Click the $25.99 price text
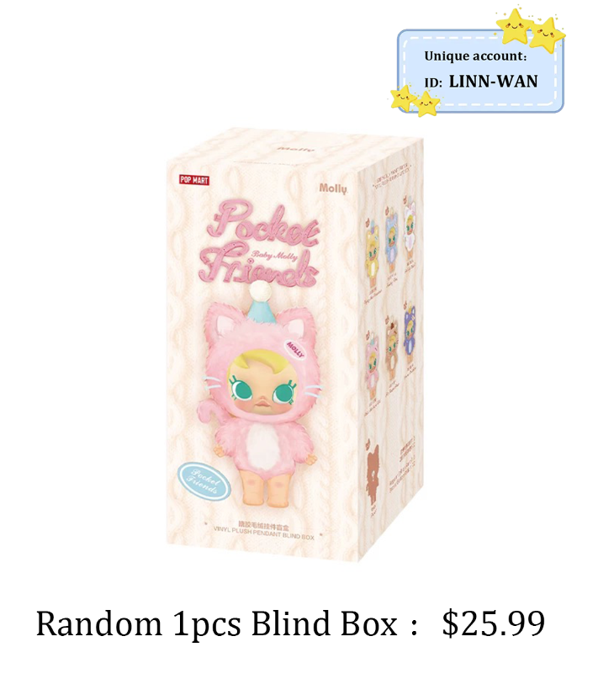This screenshot has height=700, width=598. coord(494,623)
